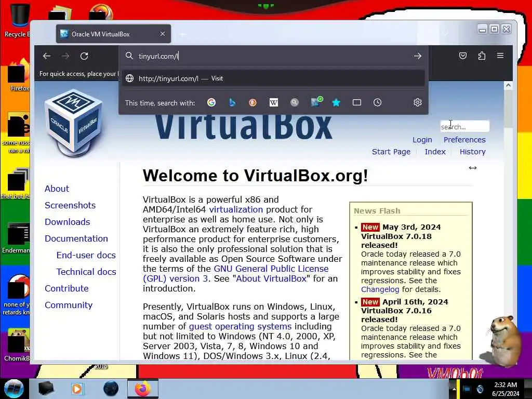Click the vertical scrollbar thumb

(508, 109)
